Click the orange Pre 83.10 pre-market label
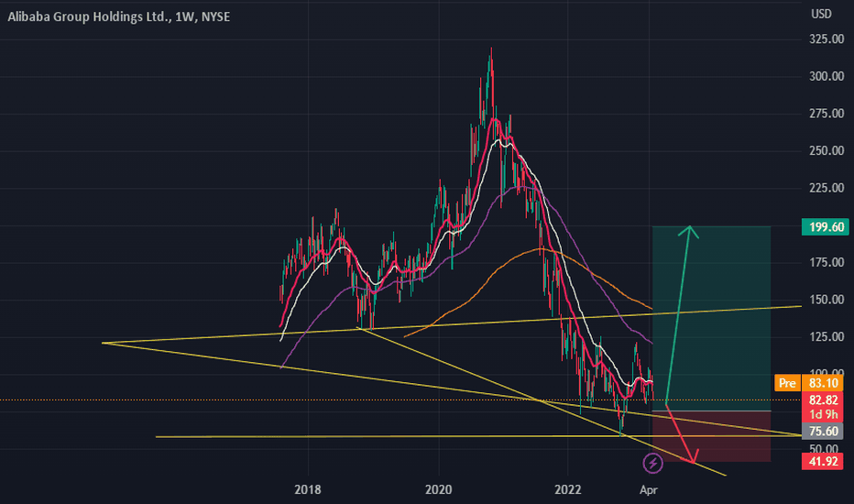The image size is (854, 504). point(809,383)
